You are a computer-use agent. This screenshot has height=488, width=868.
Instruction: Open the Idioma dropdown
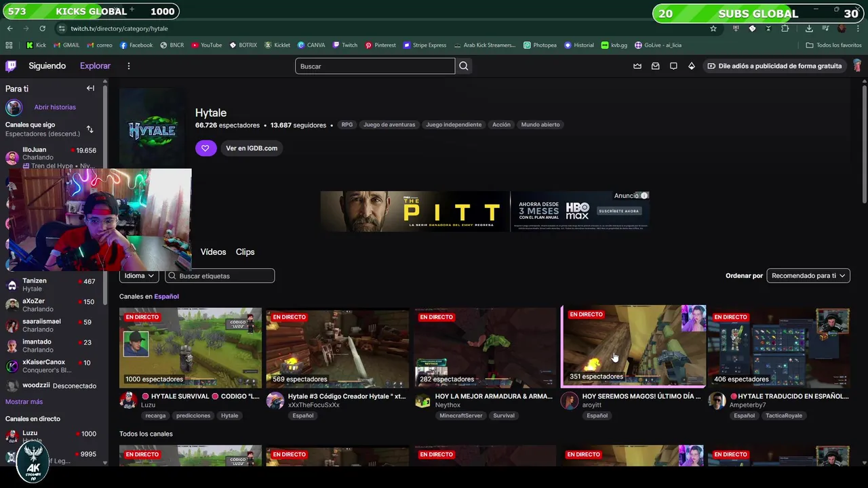pyautogui.click(x=139, y=276)
